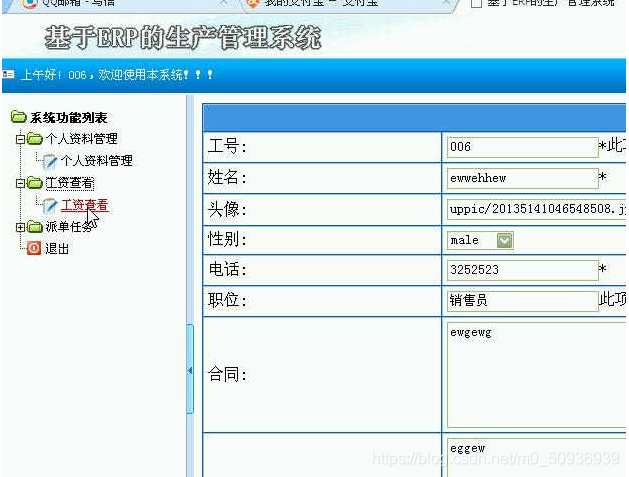
Task: Click the 基于ERP的生产管理系统 page title
Action: 183,37
